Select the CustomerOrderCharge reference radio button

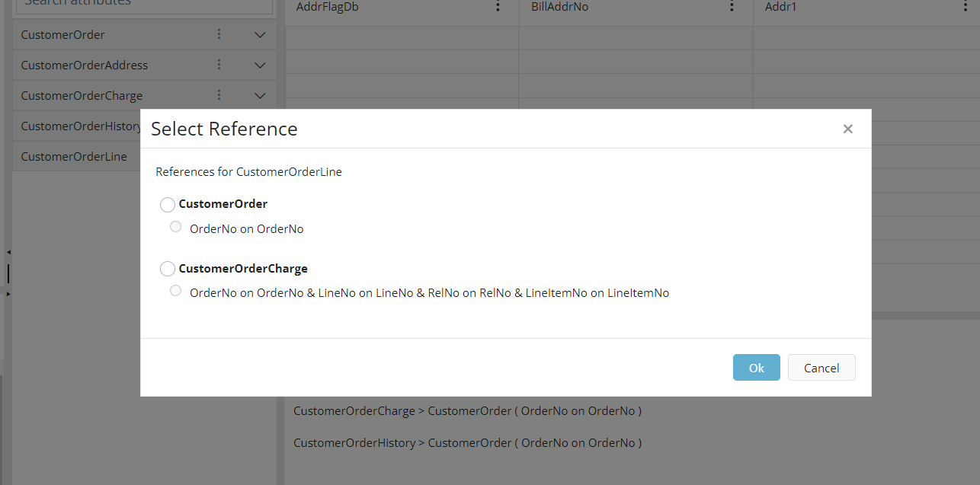coord(168,269)
